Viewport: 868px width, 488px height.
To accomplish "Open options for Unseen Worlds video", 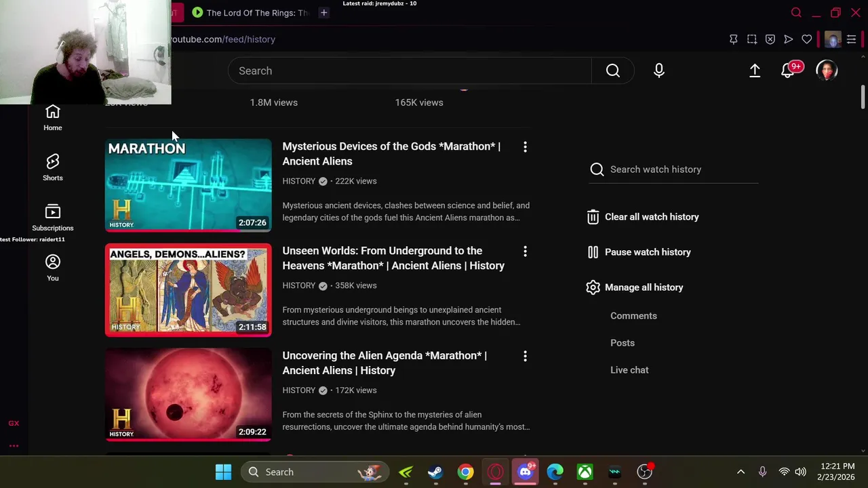I will pos(525,251).
